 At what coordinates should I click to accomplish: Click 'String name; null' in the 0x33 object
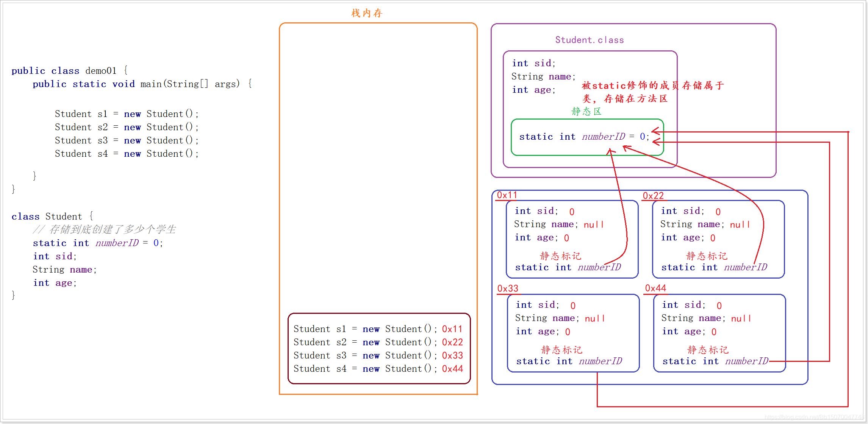(x=560, y=318)
